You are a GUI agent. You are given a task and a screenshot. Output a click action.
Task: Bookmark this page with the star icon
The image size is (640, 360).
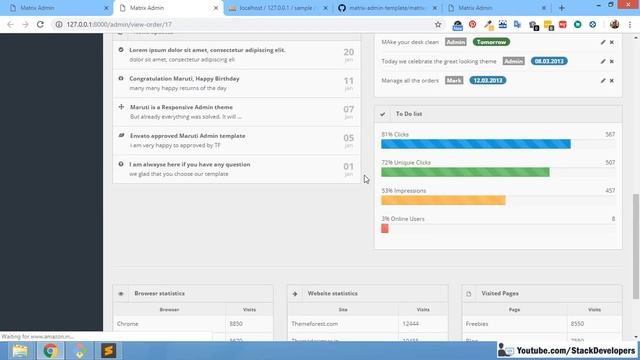coord(438,24)
